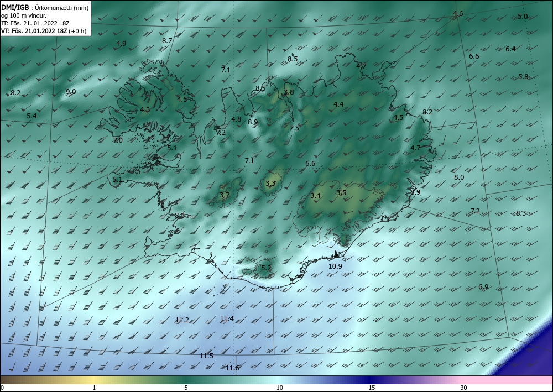Click the bold 'VT: Fös. 21.01.2022 18Z (+0 h)' line
This screenshot has width=553, height=392.
pos(44,31)
